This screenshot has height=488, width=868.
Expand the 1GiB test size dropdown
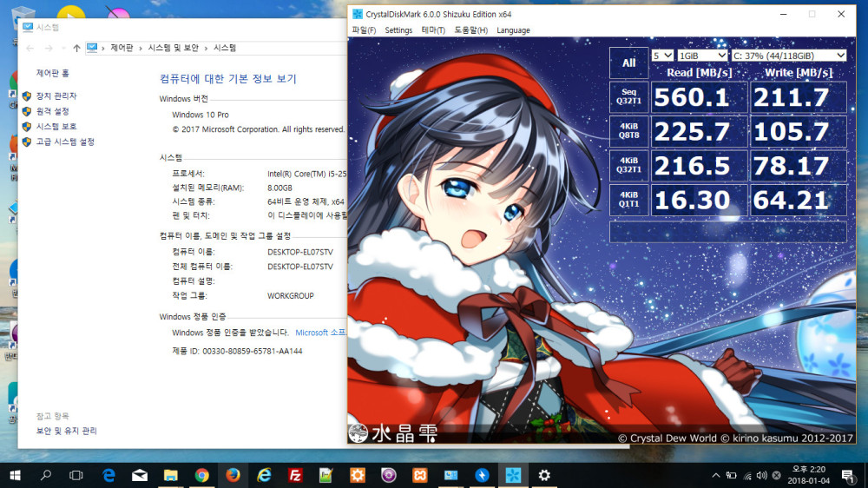[x=703, y=56]
